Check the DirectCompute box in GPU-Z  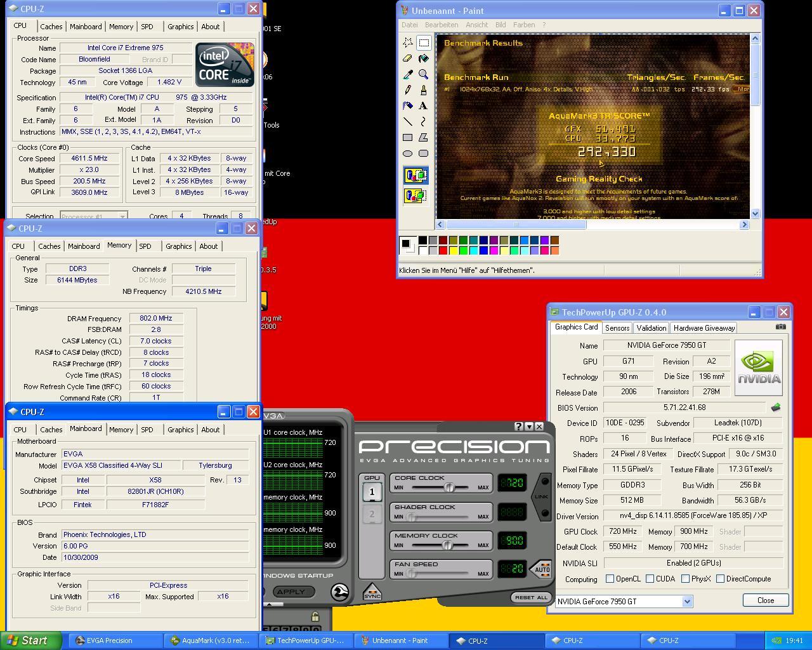point(720,579)
